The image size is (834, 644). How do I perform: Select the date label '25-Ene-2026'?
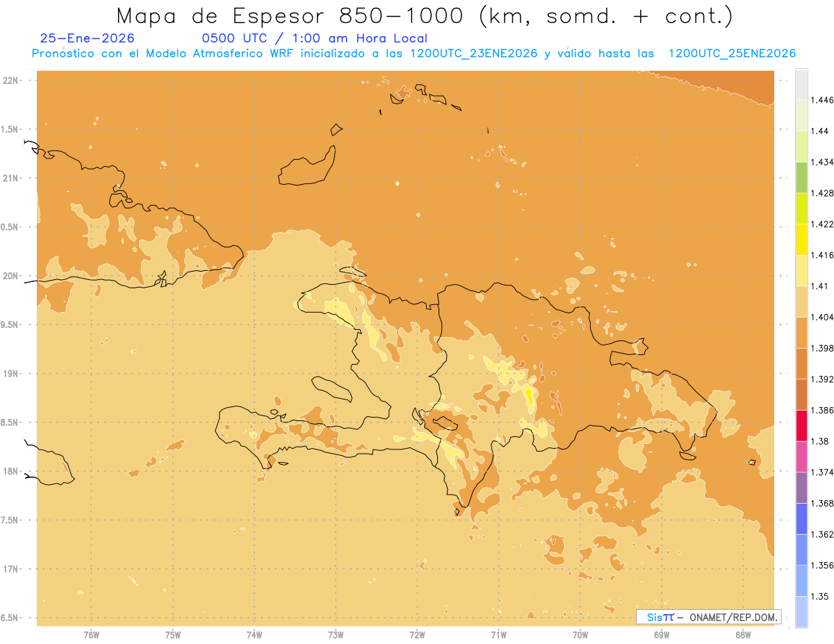(x=88, y=39)
